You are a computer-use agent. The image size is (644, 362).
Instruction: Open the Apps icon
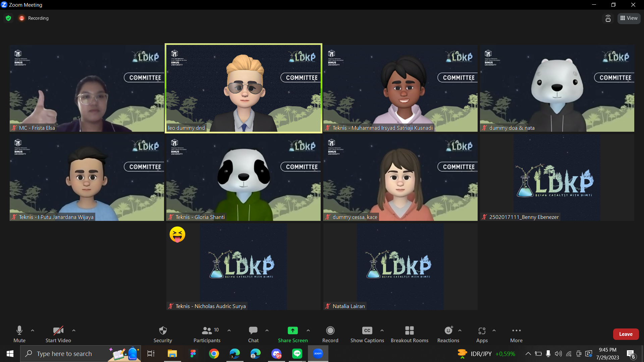point(482,331)
